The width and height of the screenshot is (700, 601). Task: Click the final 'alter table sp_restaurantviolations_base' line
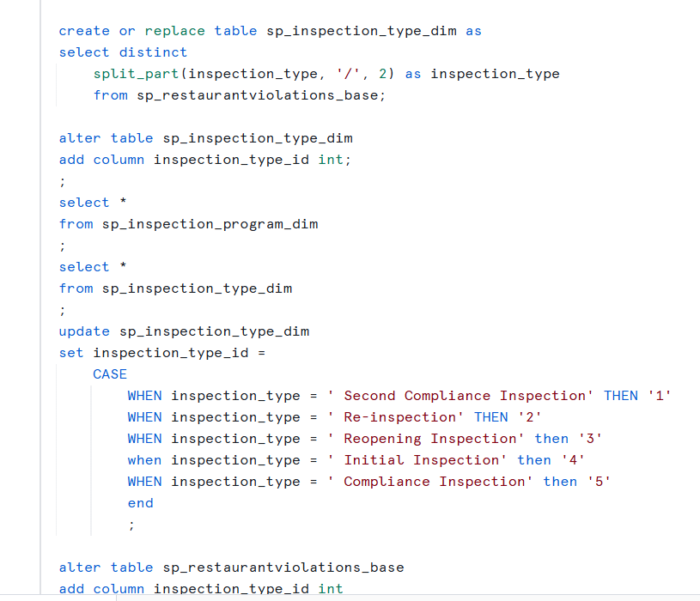point(231,568)
